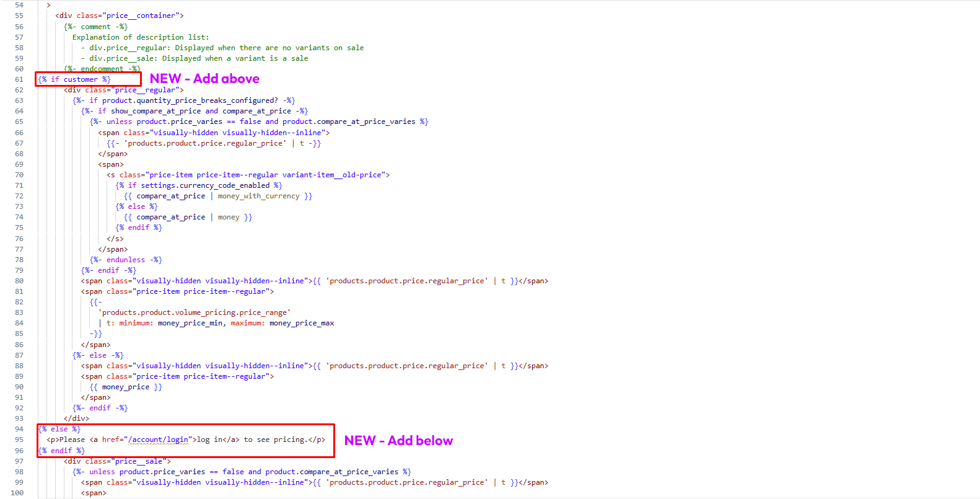Click span 'price-item price-item--regular' on line 81
The width and height of the screenshot is (980, 499).
pos(177,291)
